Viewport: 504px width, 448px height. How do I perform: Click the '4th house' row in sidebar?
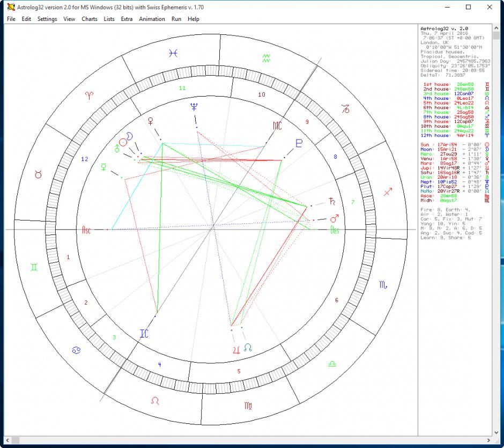[x=456, y=98]
